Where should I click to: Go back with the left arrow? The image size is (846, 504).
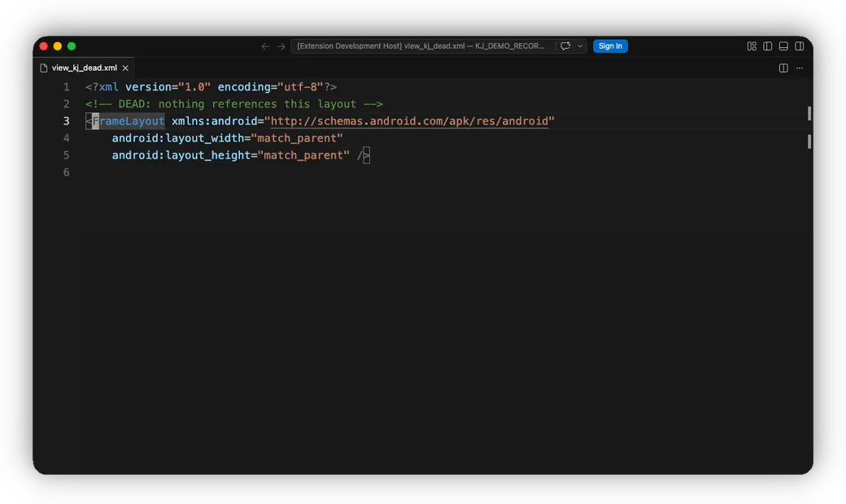click(x=265, y=46)
